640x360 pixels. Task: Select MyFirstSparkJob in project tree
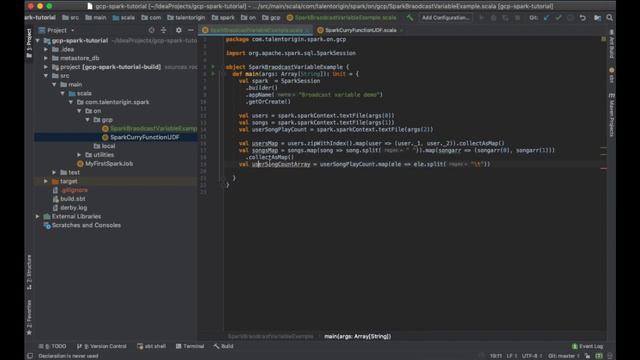pos(105,164)
